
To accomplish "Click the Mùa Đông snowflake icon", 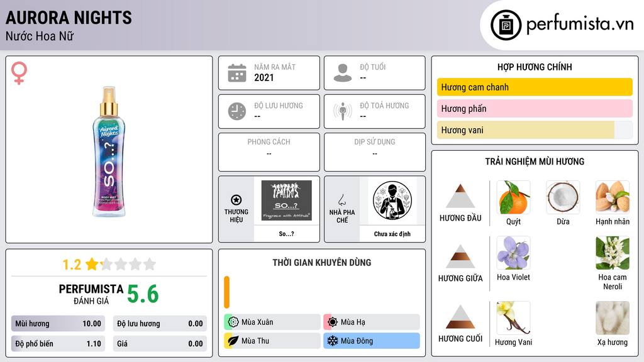I will click(x=333, y=341).
